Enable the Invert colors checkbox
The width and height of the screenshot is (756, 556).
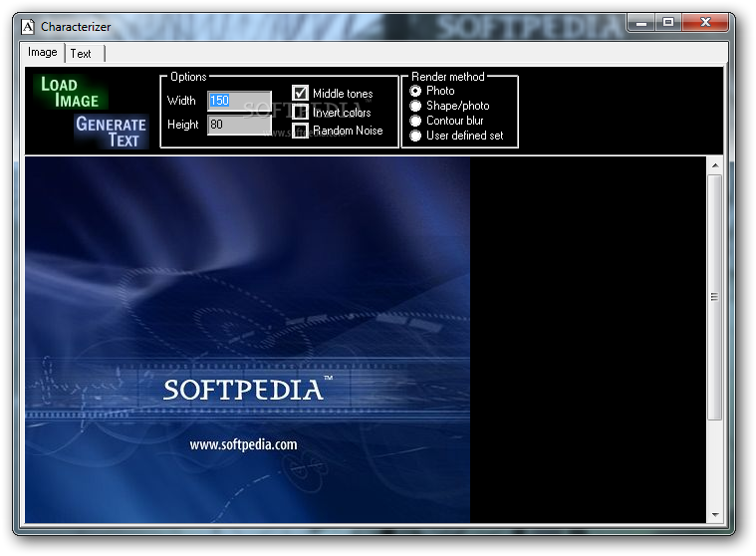point(301,112)
